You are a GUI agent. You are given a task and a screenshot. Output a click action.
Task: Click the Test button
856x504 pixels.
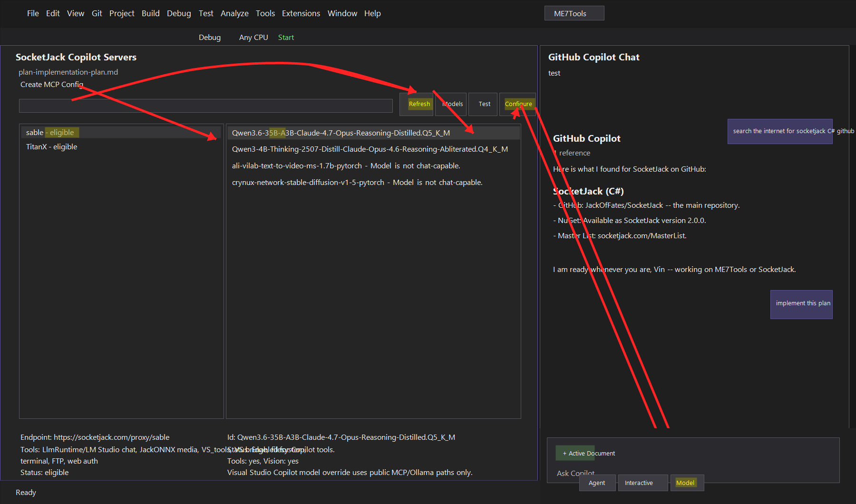484,104
